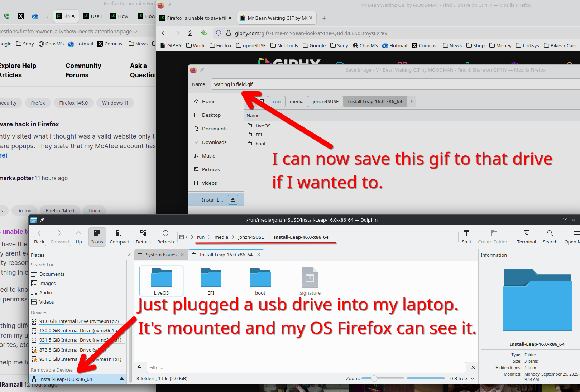Close the Mr Bean Waiting GIF tab
Screen dimensions: 580x392
coord(311,18)
